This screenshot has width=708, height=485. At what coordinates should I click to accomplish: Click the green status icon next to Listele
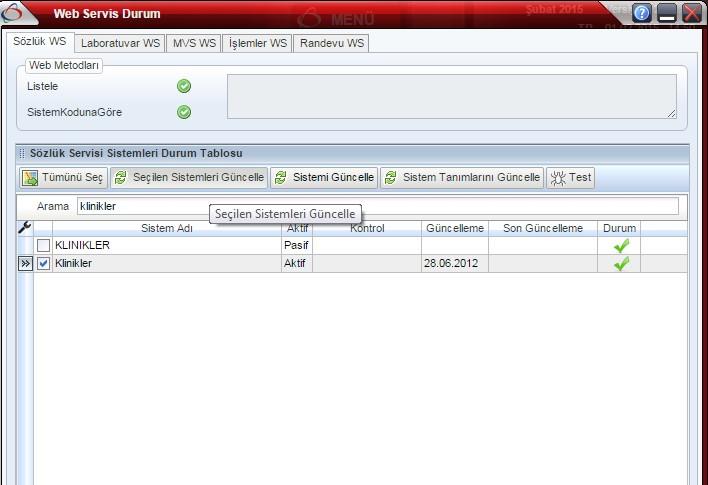coord(184,86)
